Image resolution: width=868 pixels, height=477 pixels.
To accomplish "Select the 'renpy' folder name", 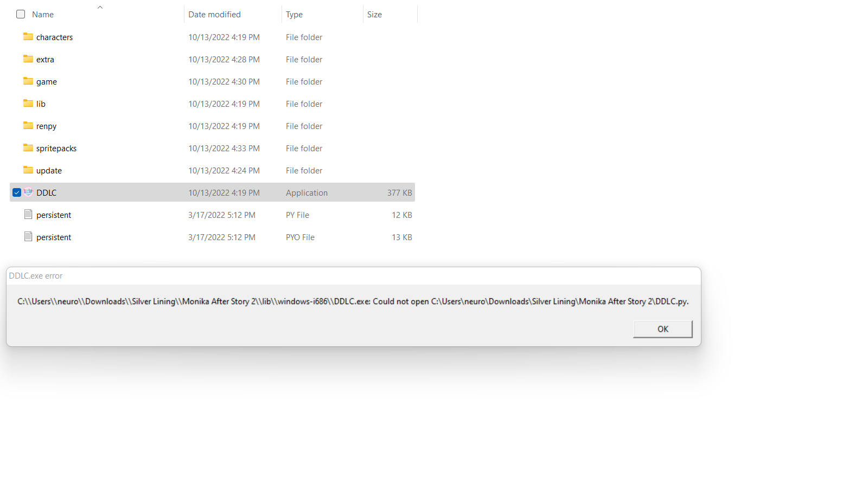I will pyautogui.click(x=46, y=126).
